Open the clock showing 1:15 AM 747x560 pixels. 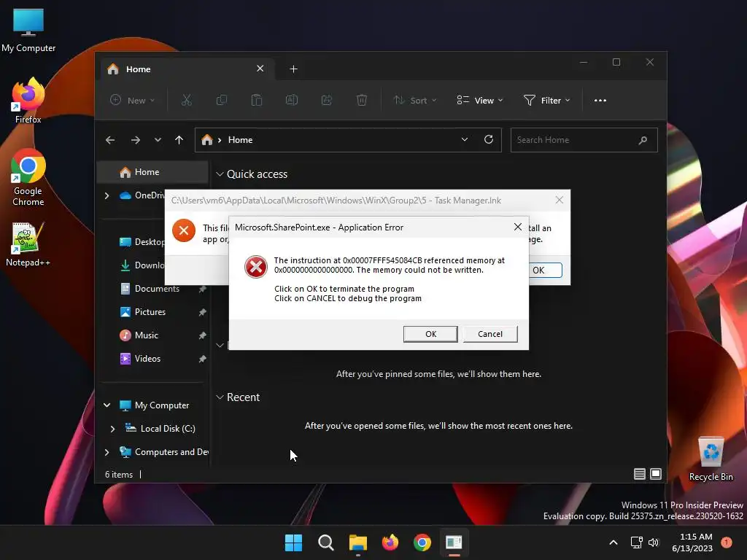pos(692,542)
